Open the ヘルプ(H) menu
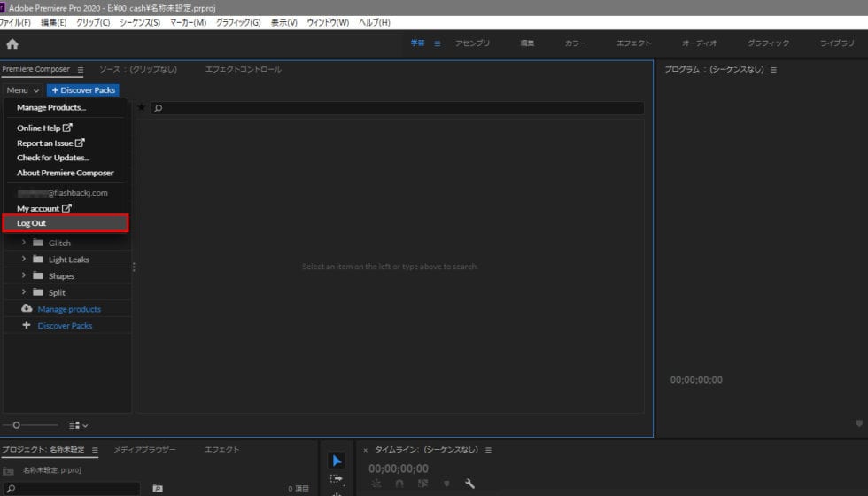868x496 pixels. 374,23
